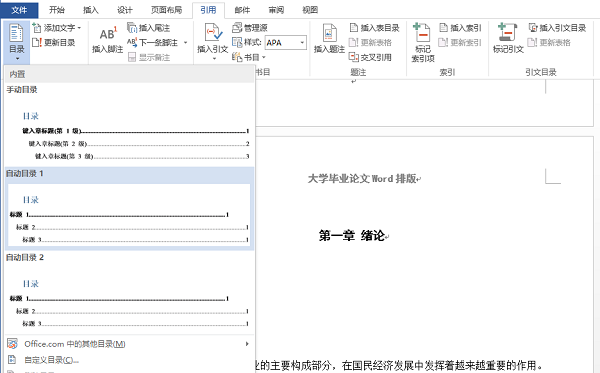Switch to the 设计 ribbon tab
The image size is (600, 373).
tap(124, 10)
